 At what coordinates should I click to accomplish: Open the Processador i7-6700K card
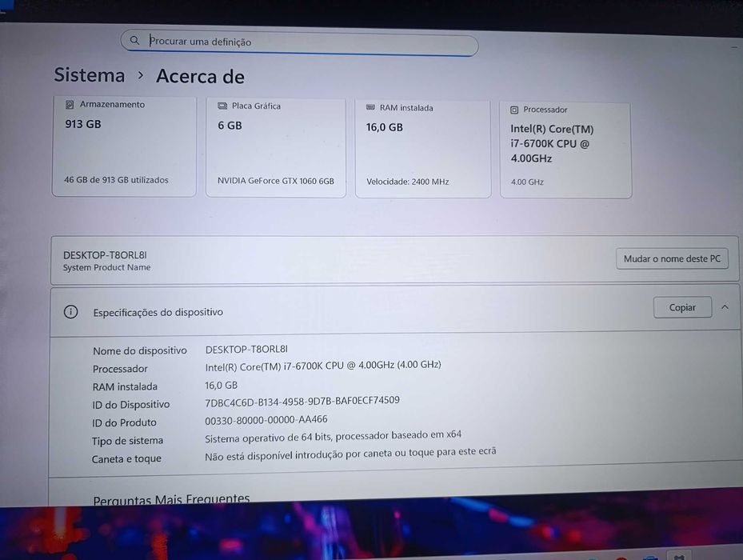[565, 150]
